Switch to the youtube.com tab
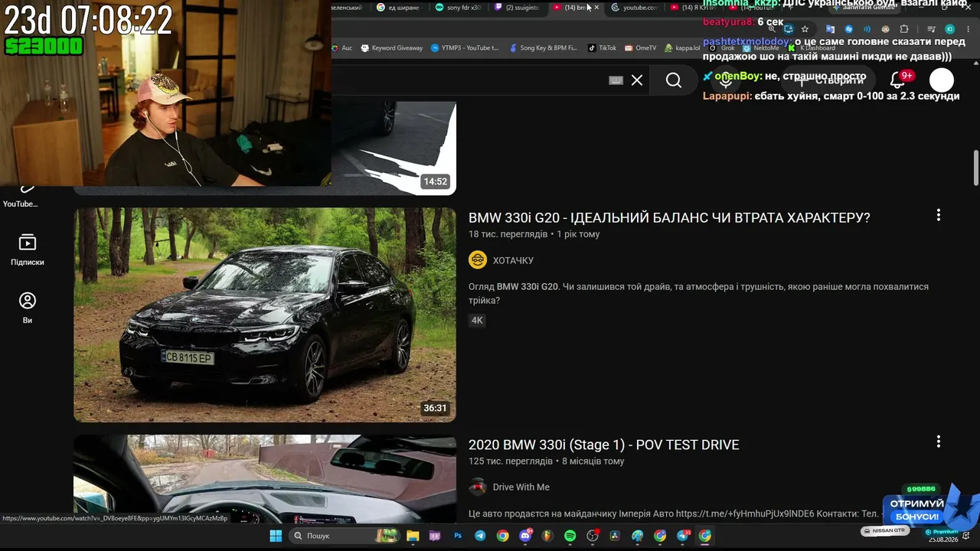Screen dimensions: 980x551 [x=635, y=8]
